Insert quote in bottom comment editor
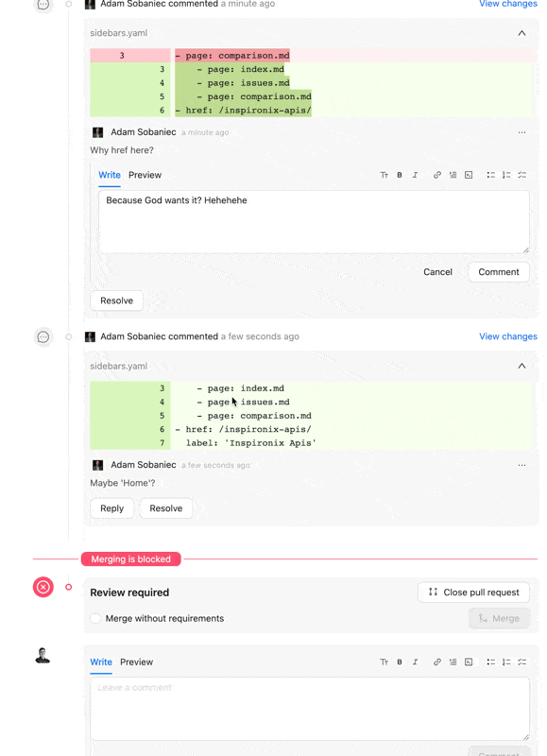Image resolution: width=547 pixels, height=756 pixels. pos(453,662)
